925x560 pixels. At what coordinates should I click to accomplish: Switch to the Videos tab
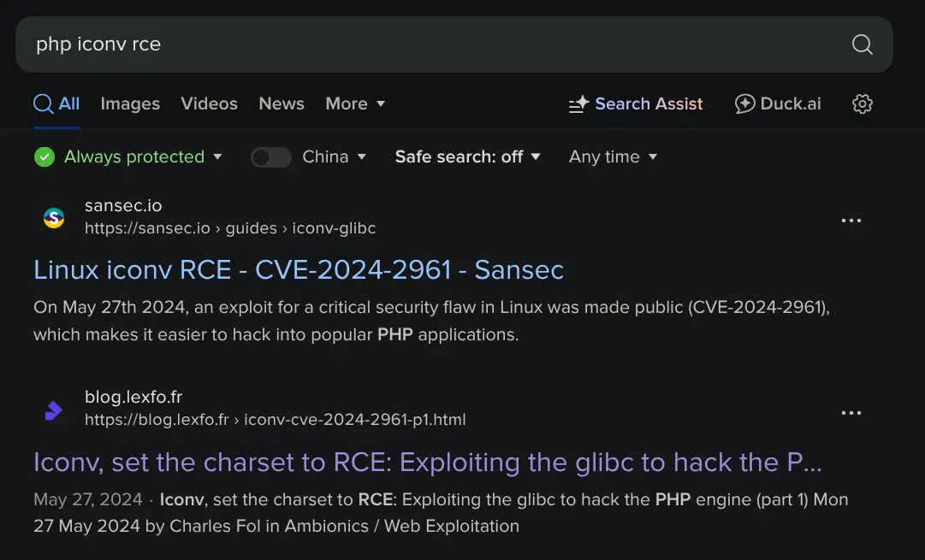pyautogui.click(x=209, y=104)
